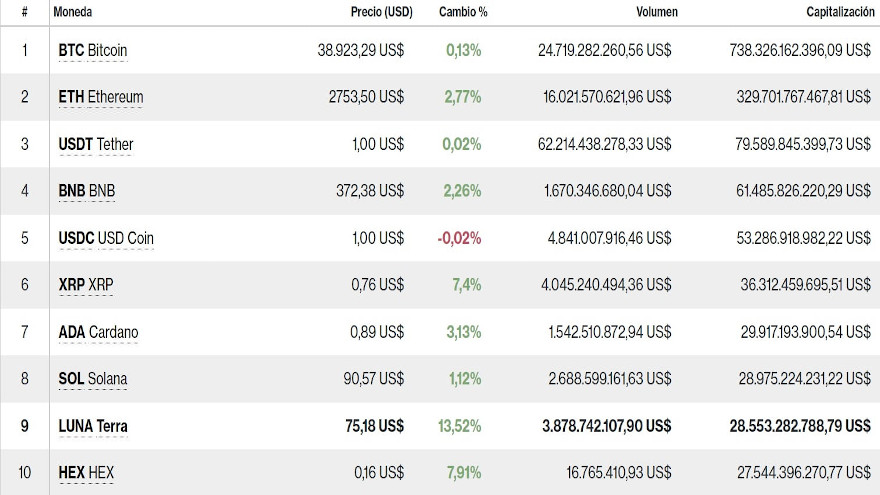Sort by Volumen column header
Image resolution: width=880 pixels, height=495 pixels.
click(x=656, y=12)
